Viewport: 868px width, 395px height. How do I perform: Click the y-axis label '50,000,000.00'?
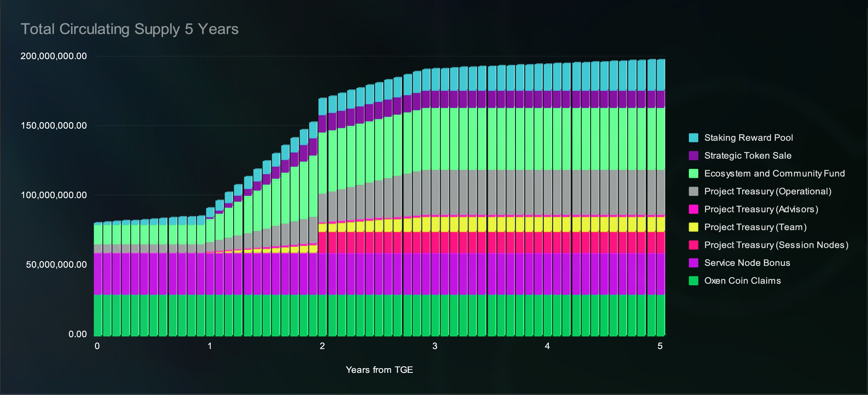coord(56,264)
